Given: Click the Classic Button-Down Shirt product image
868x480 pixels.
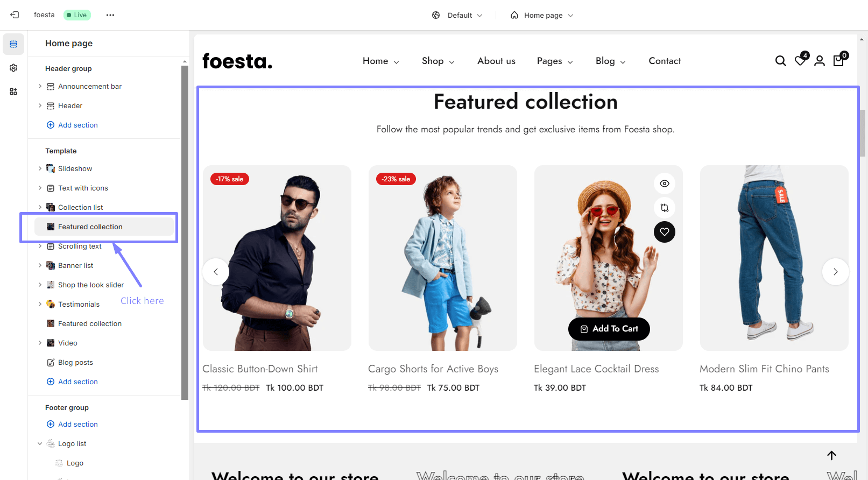Looking at the screenshot, I should tap(277, 258).
